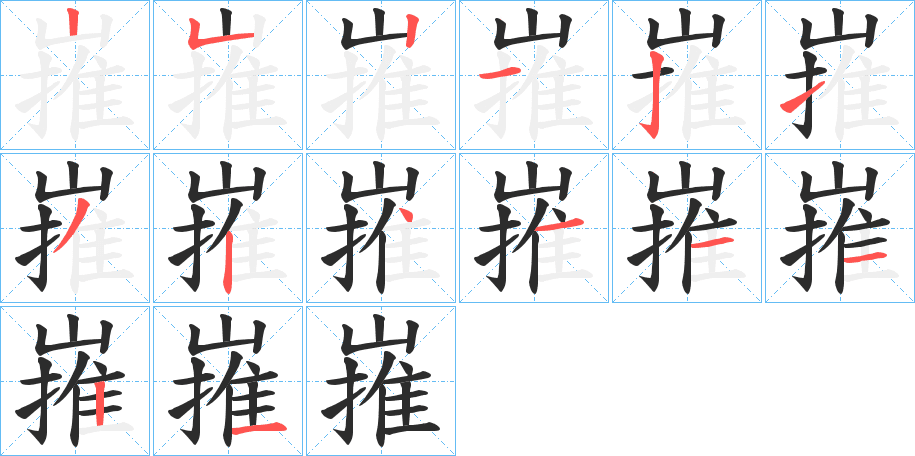915x456 pixels.
Task: Click the cell with the long red vertical of 隹
Action: tap(228, 228)
